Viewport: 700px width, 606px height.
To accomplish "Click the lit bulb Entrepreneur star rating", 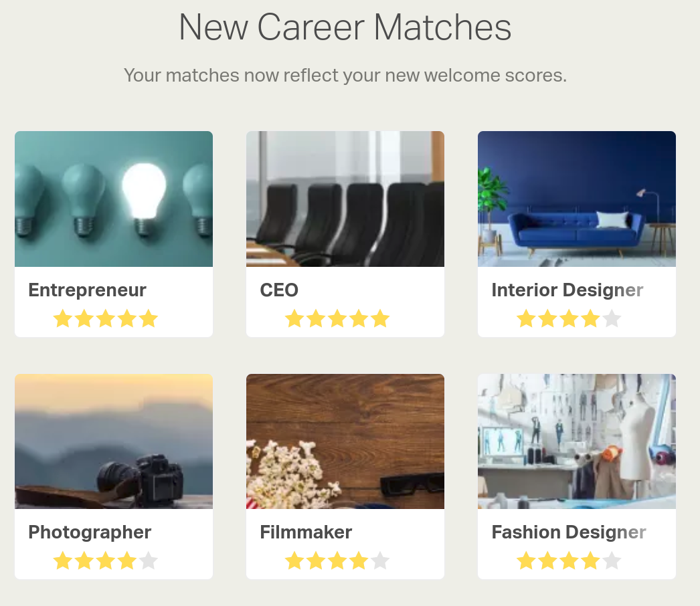I will 104,319.
